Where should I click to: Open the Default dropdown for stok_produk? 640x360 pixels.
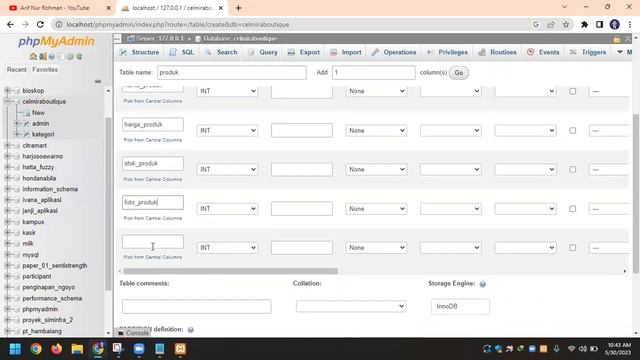376,169
